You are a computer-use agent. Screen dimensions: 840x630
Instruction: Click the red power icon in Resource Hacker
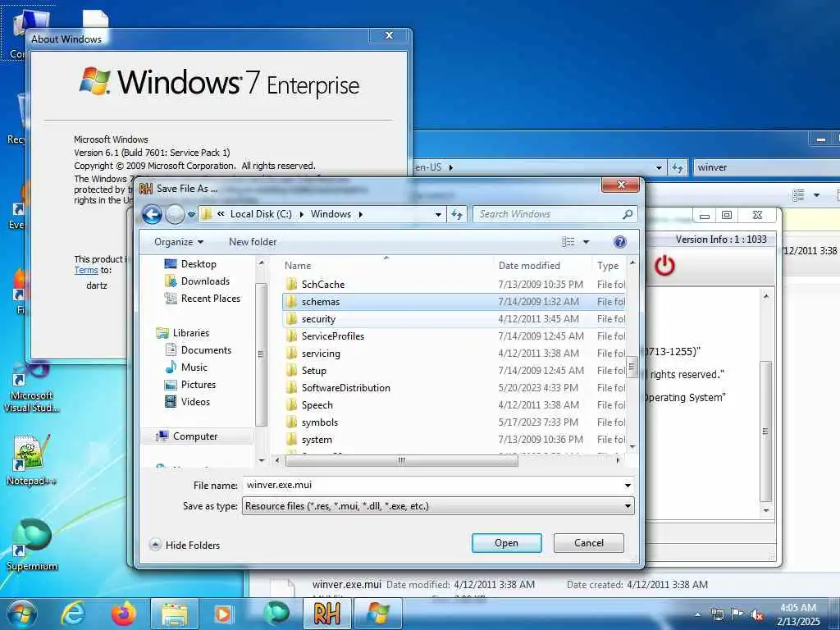pyautogui.click(x=664, y=266)
